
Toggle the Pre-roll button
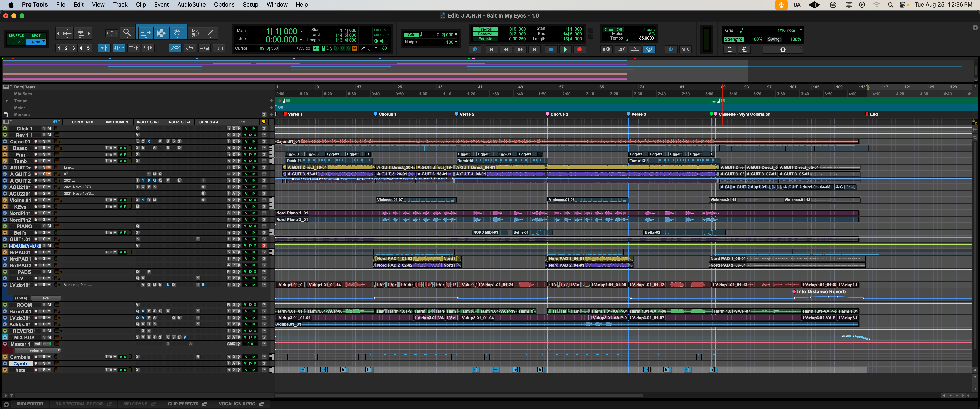(x=485, y=29)
